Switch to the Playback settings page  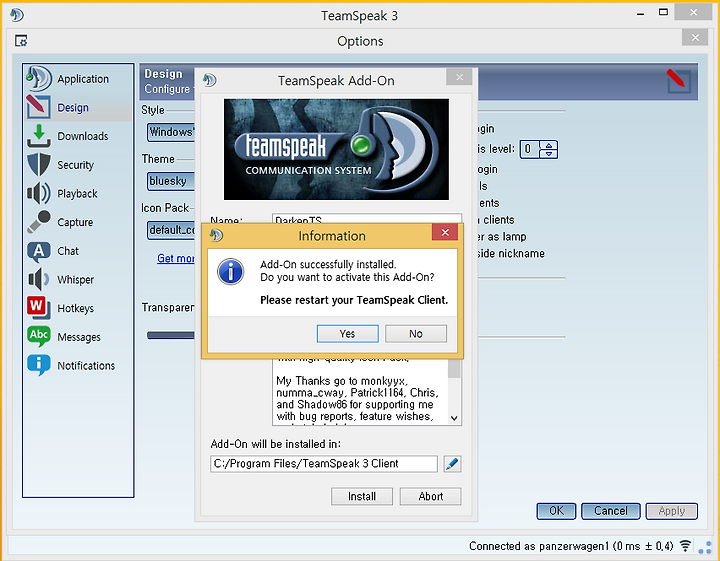coord(77,194)
